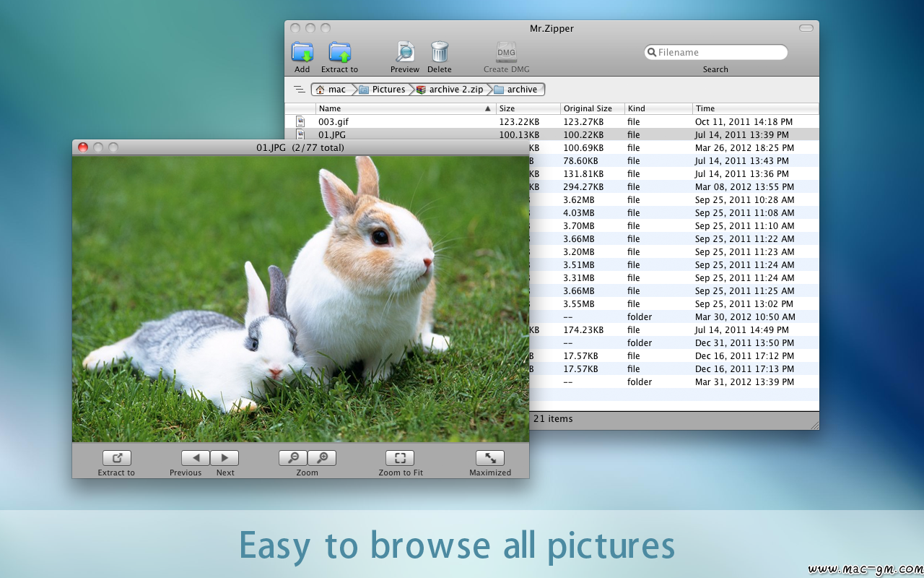Click the 21 items status bar text
This screenshot has width=924, height=578.
[x=553, y=419]
